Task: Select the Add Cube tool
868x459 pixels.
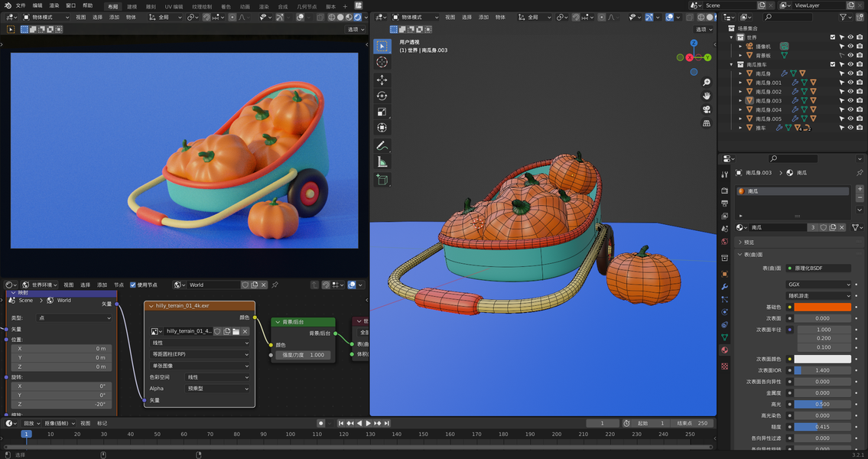Action: coord(382,179)
